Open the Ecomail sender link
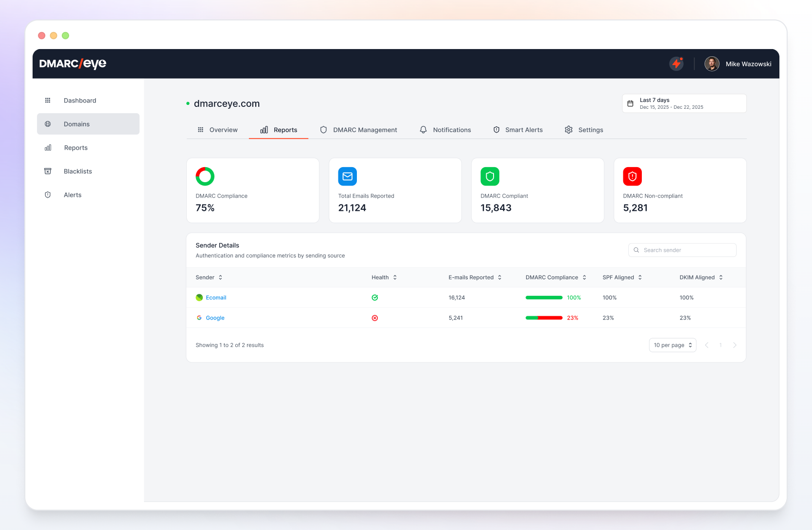 [x=216, y=298]
